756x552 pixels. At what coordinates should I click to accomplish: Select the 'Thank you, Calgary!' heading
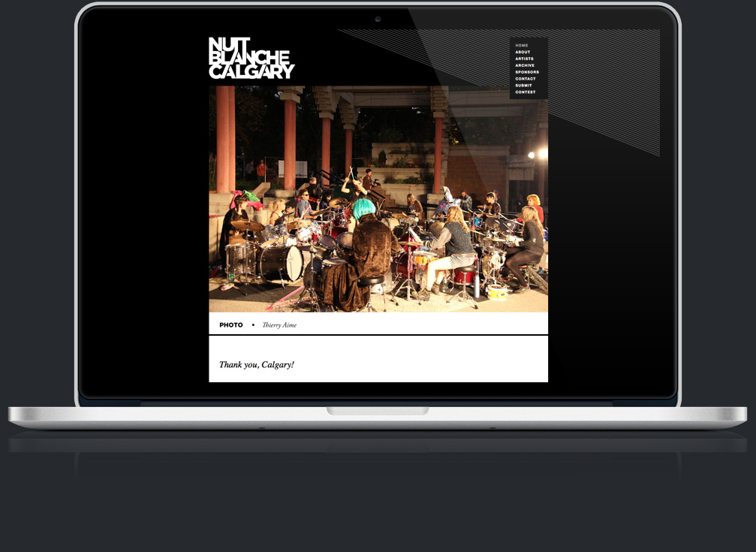pyautogui.click(x=257, y=365)
